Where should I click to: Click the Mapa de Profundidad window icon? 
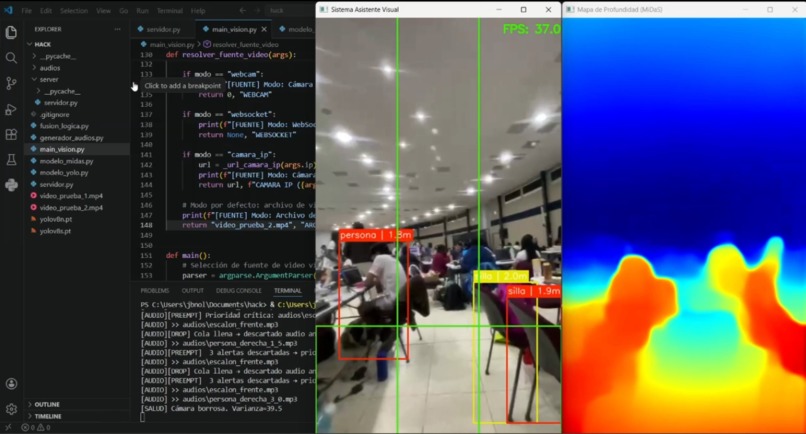[x=570, y=10]
